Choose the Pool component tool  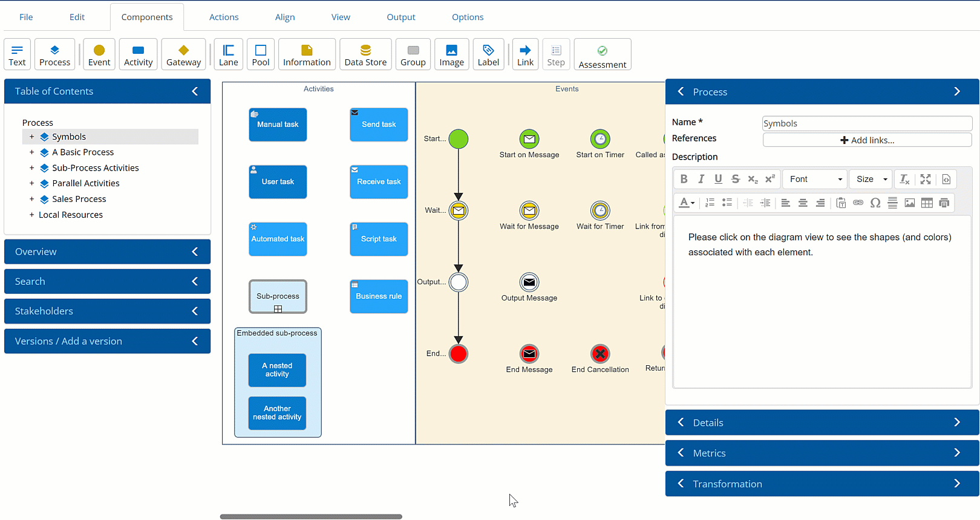261,54
